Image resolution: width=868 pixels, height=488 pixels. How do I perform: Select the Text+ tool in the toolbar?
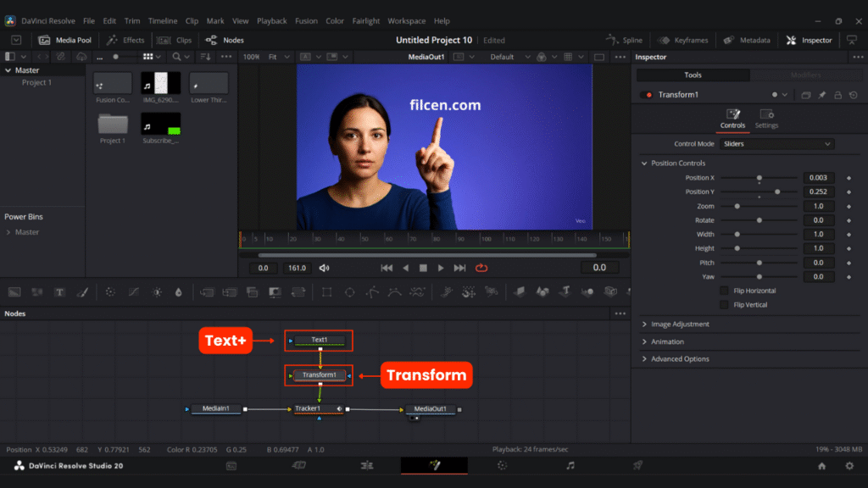click(60, 292)
